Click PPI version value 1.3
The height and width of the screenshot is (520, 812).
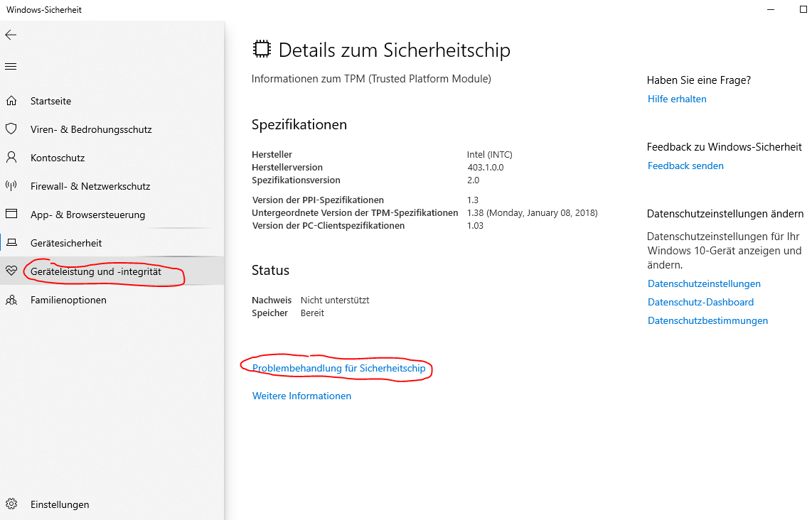point(472,200)
